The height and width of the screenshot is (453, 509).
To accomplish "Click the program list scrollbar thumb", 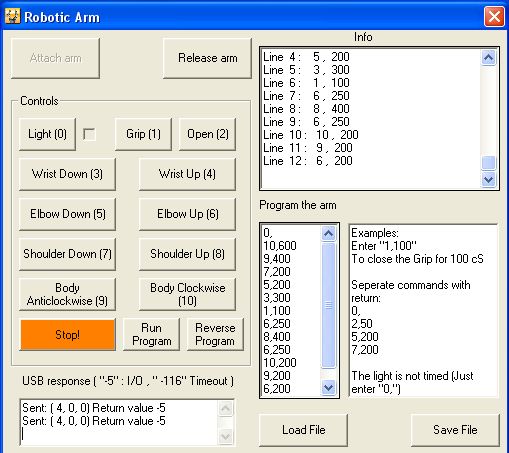I will point(328,305).
